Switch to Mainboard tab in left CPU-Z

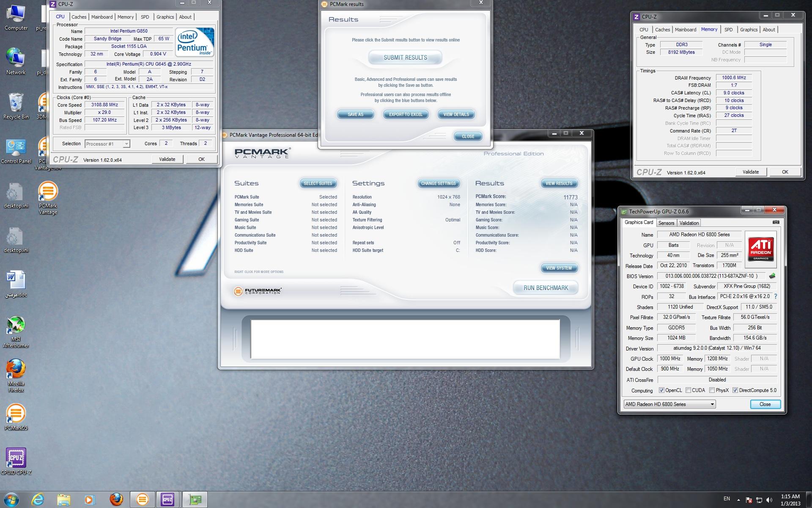[x=102, y=17]
